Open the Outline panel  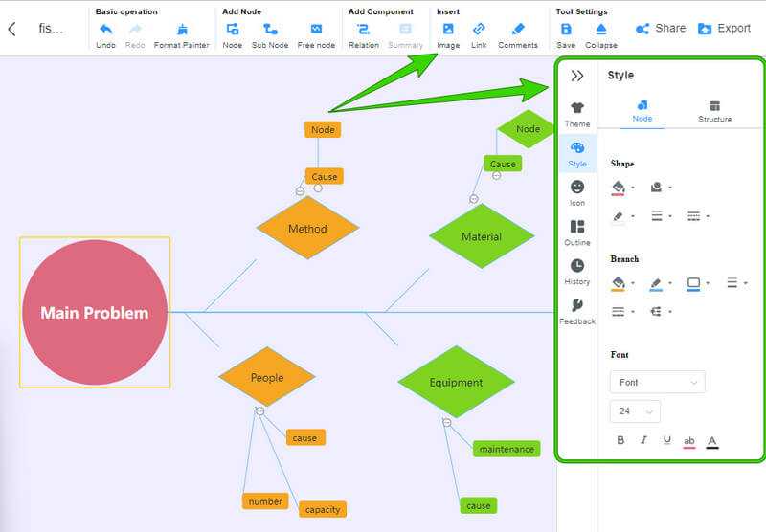point(577,233)
